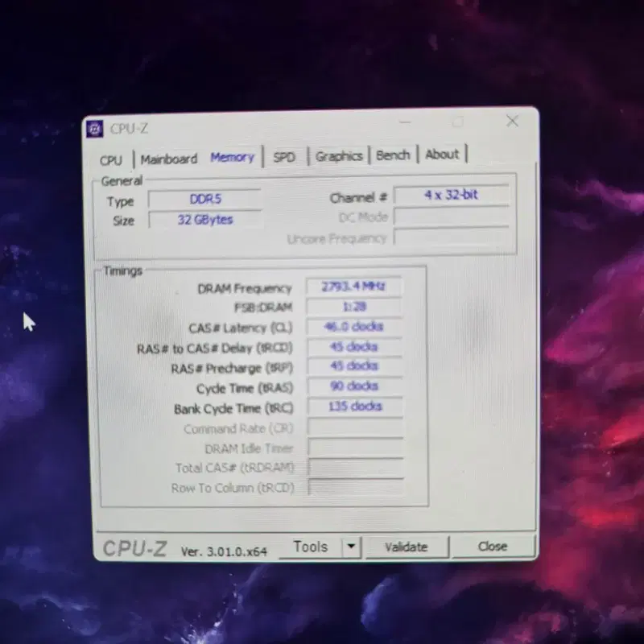Click the FSB:DRAM 1:28 value
The height and width of the screenshot is (644, 644).
pos(354,307)
